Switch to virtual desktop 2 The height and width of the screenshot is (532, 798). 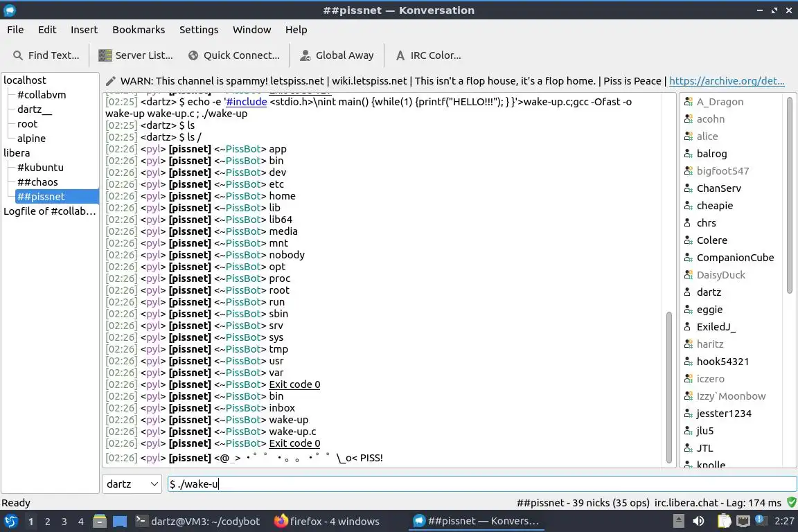pos(47,522)
